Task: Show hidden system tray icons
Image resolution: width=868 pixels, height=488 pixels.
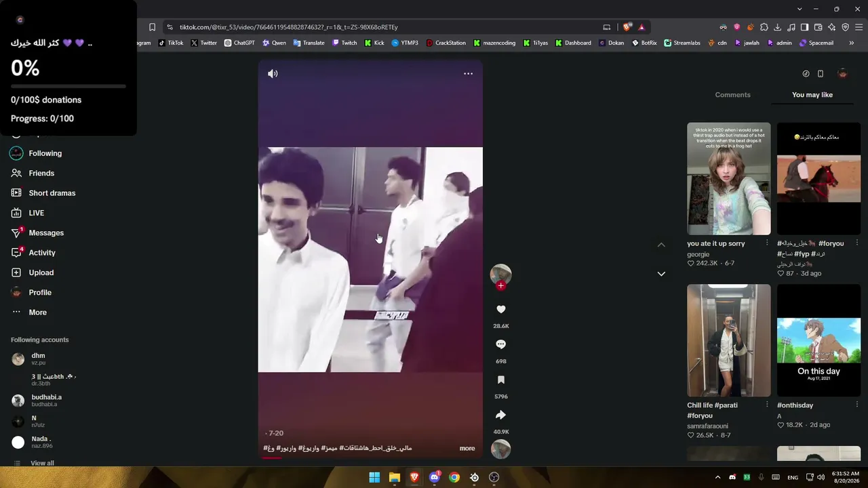Action: [717, 477]
